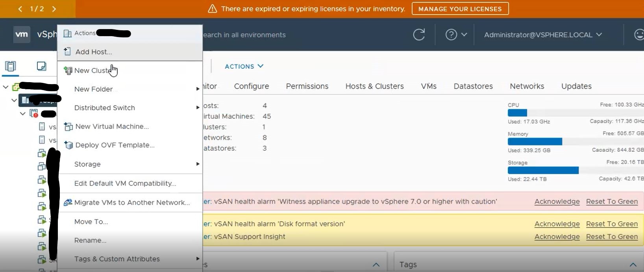Expand the vCenter root tree node
The image size is (644, 272).
coord(6,87)
